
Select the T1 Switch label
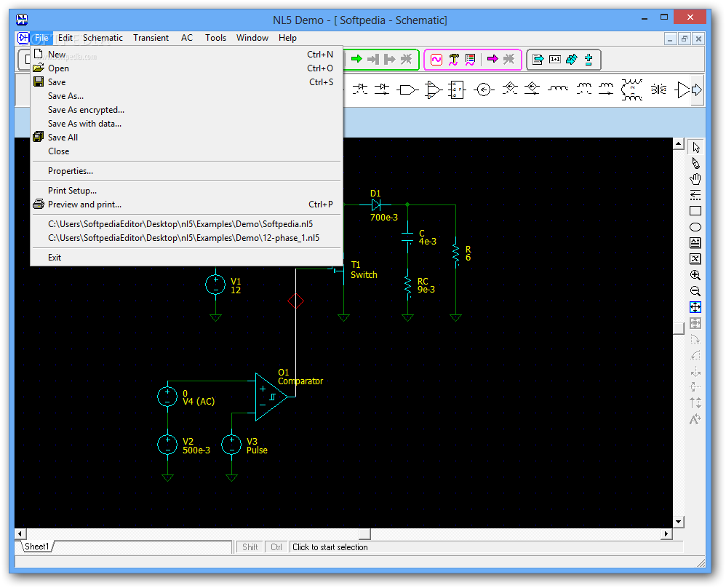(364, 270)
